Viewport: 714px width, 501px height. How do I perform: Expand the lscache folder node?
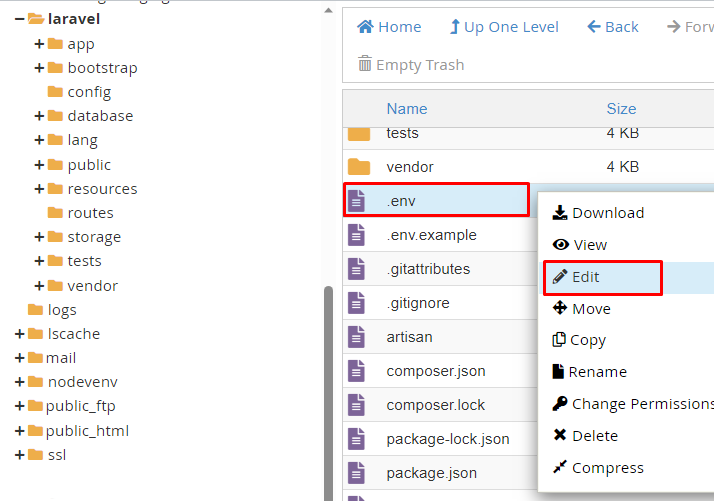(19, 334)
